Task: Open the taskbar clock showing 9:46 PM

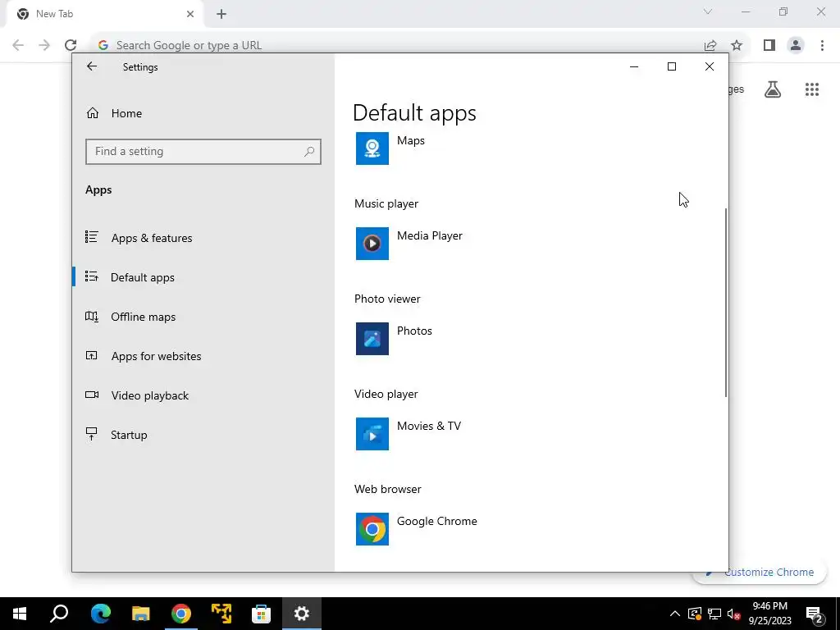Action: click(x=769, y=614)
